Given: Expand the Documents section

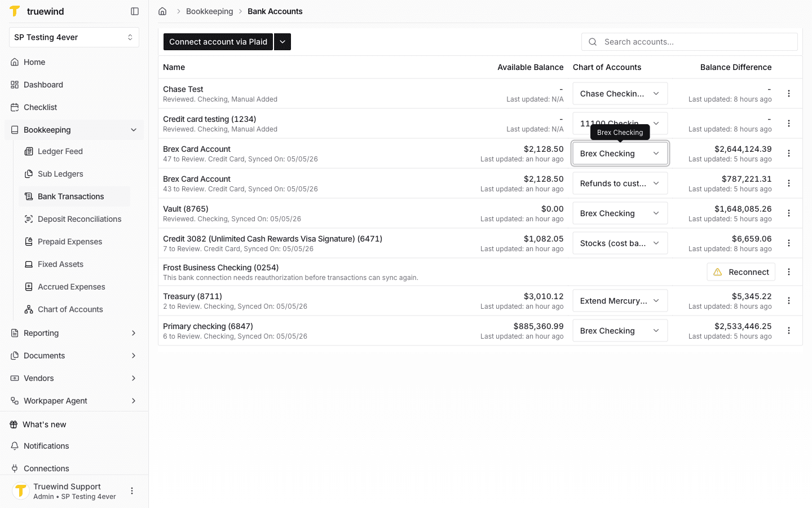Looking at the screenshot, I should [74, 356].
